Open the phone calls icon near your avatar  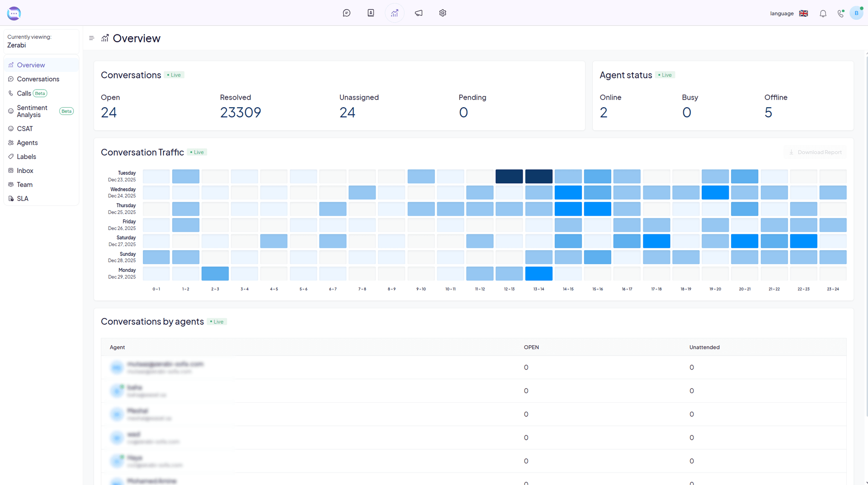coord(840,14)
